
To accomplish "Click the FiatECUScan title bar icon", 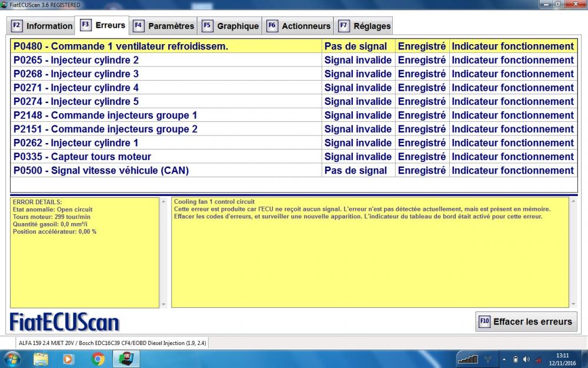I will [4, 5].
